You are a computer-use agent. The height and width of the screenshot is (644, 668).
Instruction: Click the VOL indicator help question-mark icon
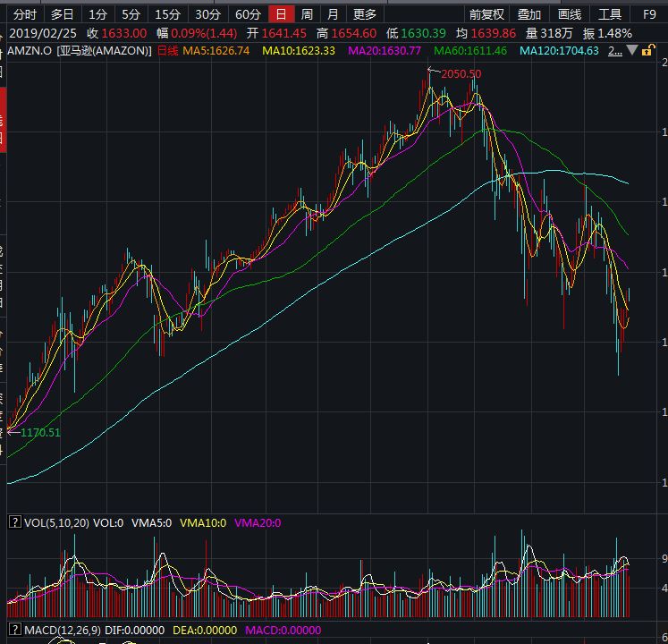(x=14, y=522)
